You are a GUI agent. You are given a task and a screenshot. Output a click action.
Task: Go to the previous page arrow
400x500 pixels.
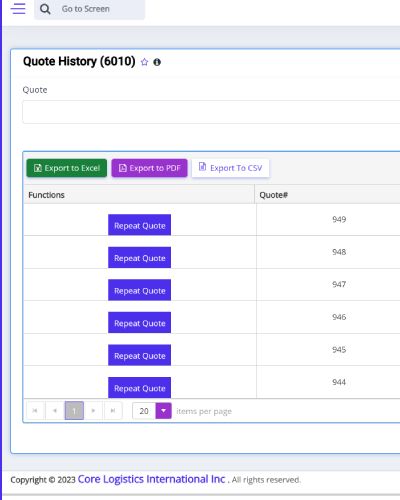click(x=55, y=411)
